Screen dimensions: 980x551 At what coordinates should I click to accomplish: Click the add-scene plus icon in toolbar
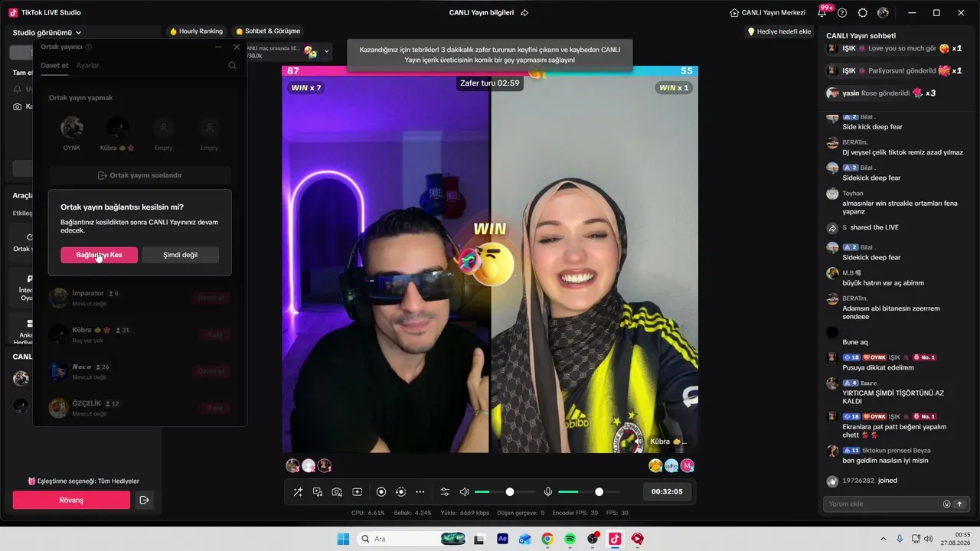(357, 492)
